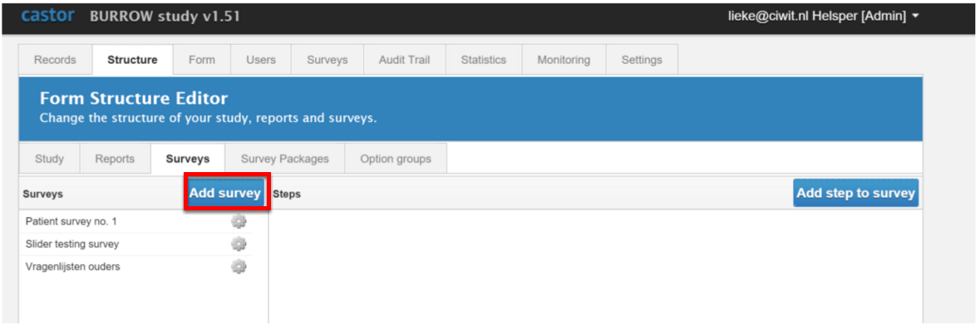Open the top Surveys tab
Image resolution: width=980 pixels, height=330 pixels.
(x=327, y=60)
